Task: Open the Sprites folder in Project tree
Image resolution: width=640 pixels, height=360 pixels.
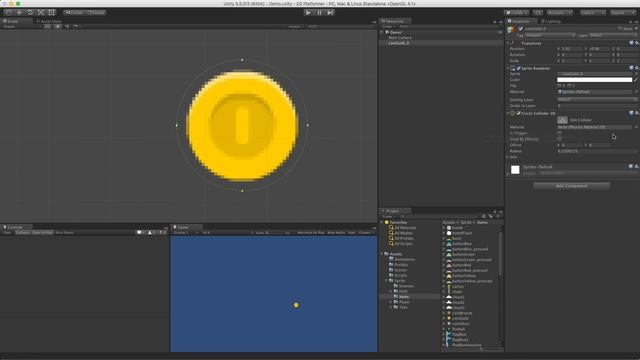Action: [400, 281]
